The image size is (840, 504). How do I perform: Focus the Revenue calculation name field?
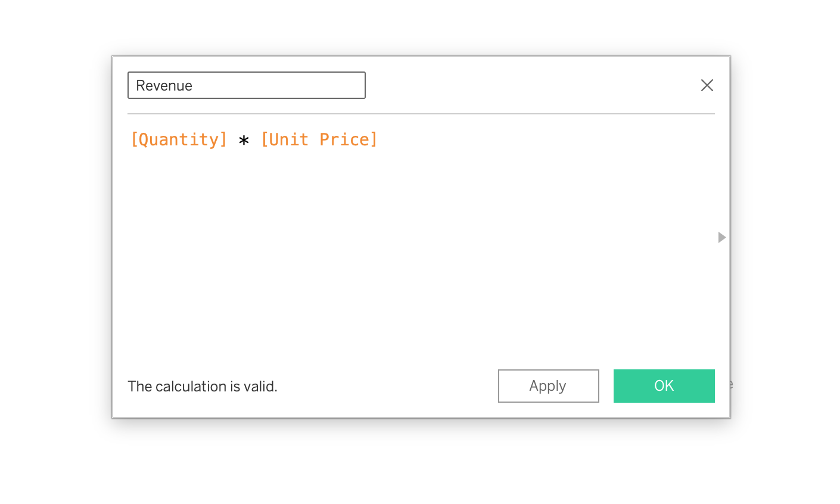click(246, 85)
